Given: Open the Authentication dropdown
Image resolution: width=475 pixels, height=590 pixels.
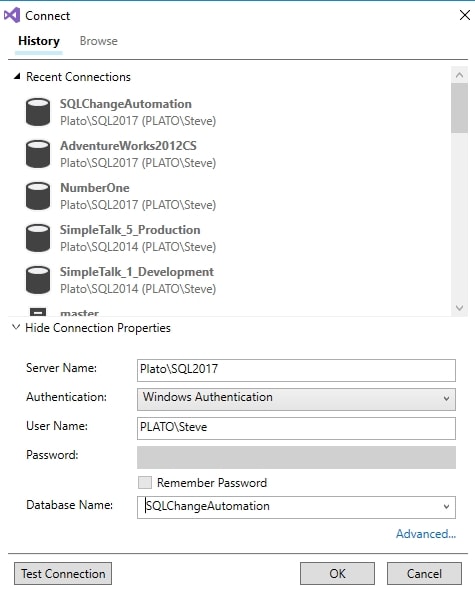Looking at the screenshot, I should pyautogui.click(x=296, y=399).
